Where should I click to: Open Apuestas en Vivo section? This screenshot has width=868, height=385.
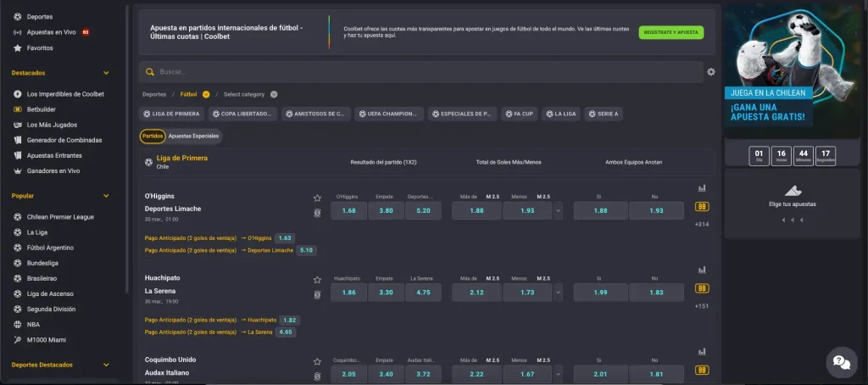click(51, 32)
